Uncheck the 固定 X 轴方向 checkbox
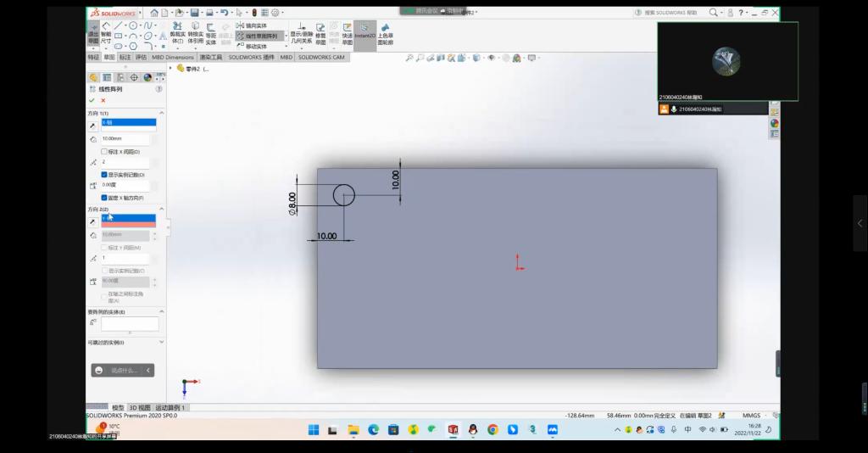The width and height of the screenshot is (868, 453). click(104, 197)
